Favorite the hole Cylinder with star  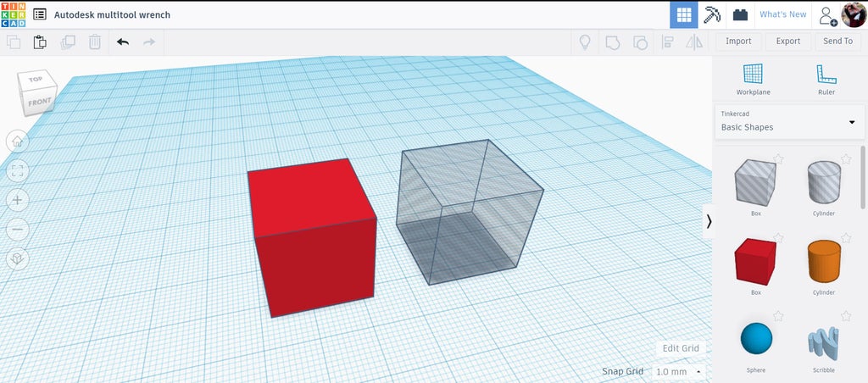pos(846,158)
